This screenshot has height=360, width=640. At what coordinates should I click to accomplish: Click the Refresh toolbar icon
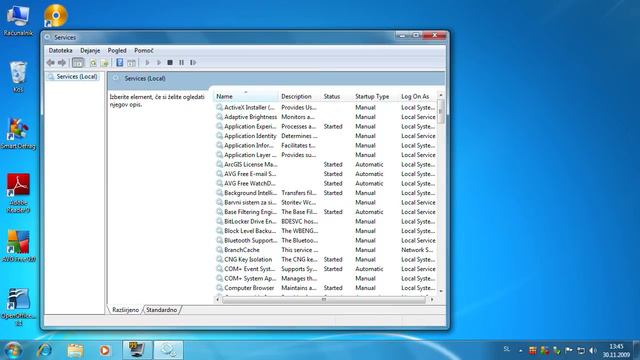93,63
